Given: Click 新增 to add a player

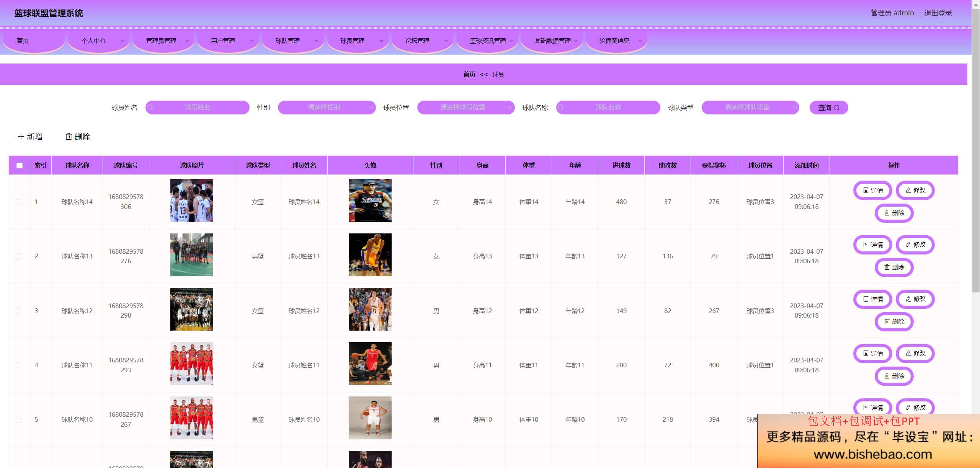Looking at the screenshot, I should (x=30, y=137).
